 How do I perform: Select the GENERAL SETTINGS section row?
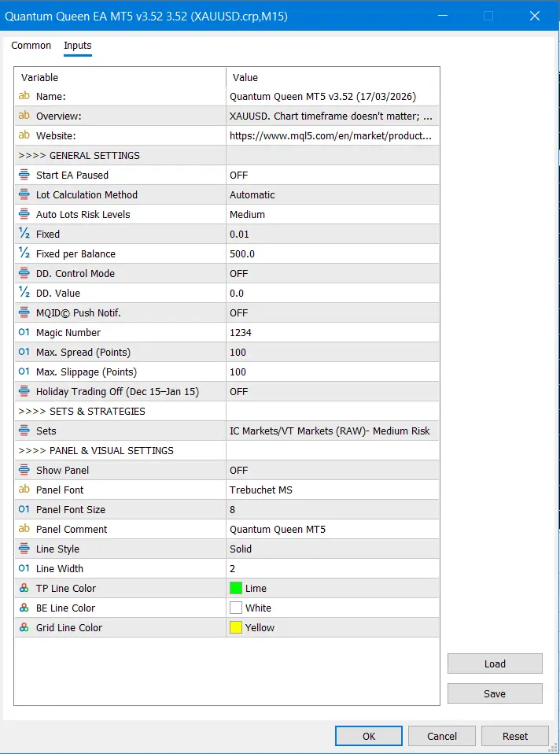[x=227, y=155]
